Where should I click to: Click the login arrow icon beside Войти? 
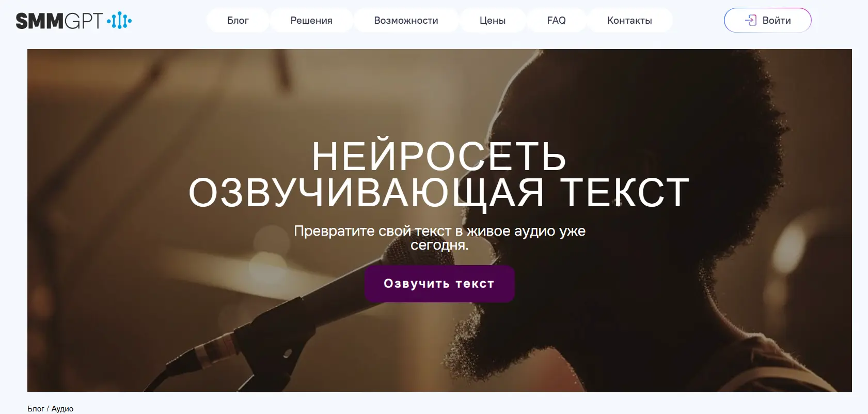[x=750, y=20]
